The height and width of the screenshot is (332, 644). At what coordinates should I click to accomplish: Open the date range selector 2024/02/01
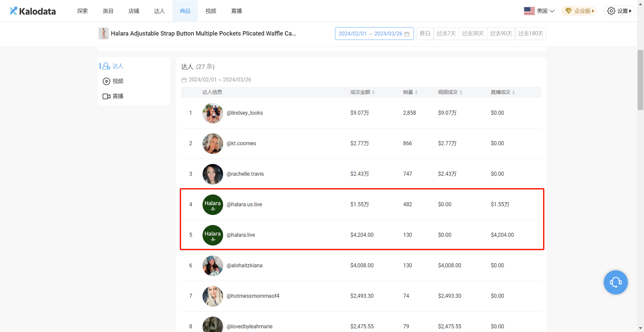click(x=353, y=34)
